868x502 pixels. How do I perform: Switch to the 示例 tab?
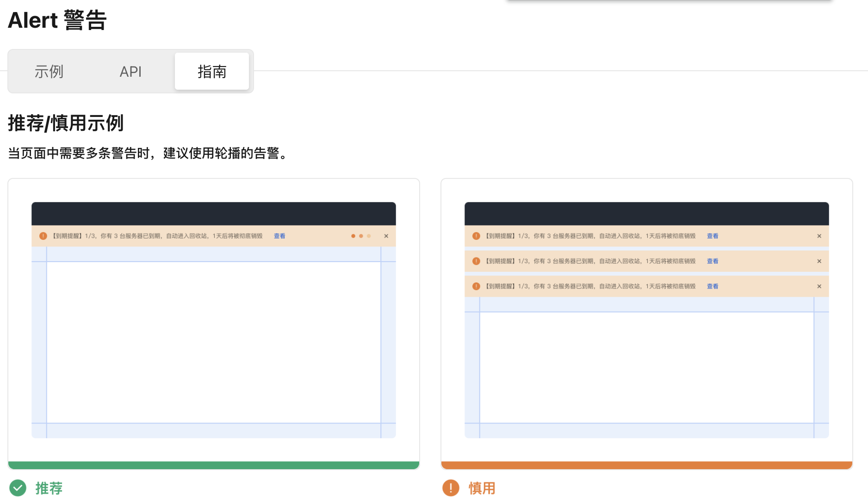point(49,71)
